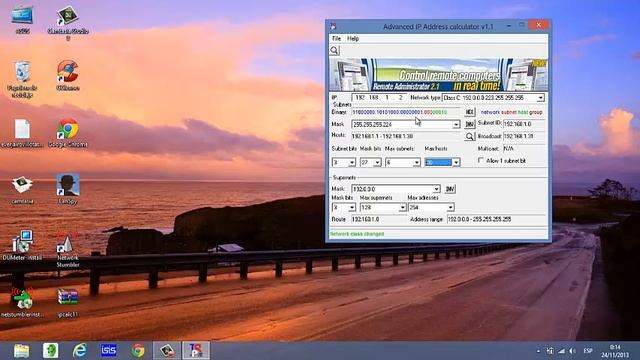
Task: Open the subnet Mask bits dropdown showing 27
Action: [377, 162]
